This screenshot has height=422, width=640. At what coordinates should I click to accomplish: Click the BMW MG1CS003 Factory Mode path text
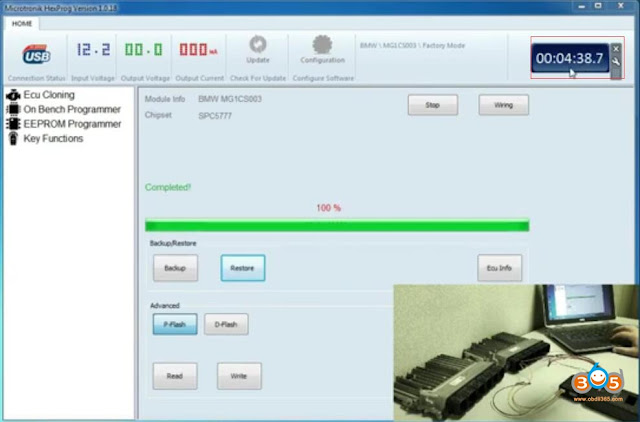(412, 45)
